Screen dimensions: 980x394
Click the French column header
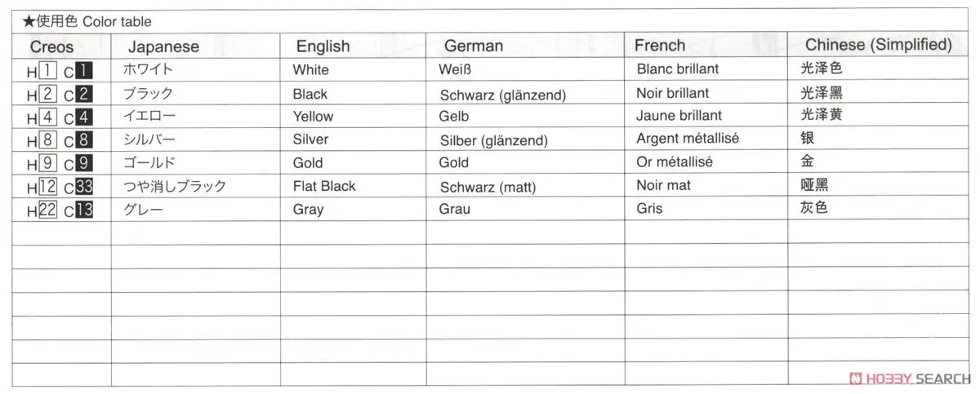pos(660,45)
